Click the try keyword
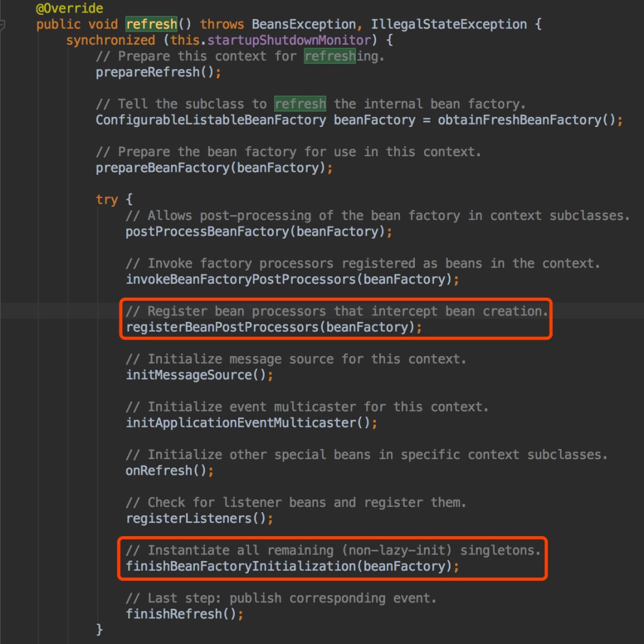This screenshot has width=644, height=644. click(x=107, y=200)
